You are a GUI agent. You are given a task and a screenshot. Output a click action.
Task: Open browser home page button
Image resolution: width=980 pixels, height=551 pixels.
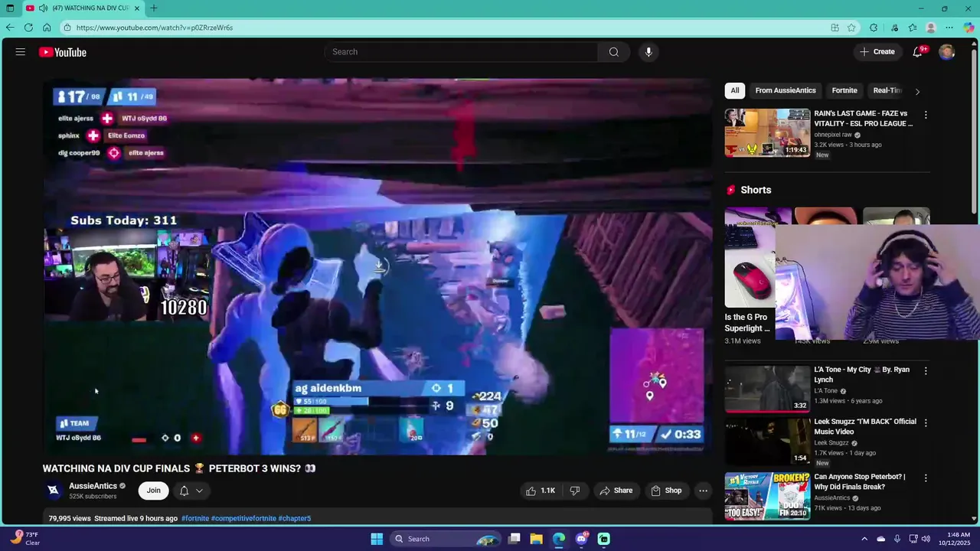click(47, 28)
